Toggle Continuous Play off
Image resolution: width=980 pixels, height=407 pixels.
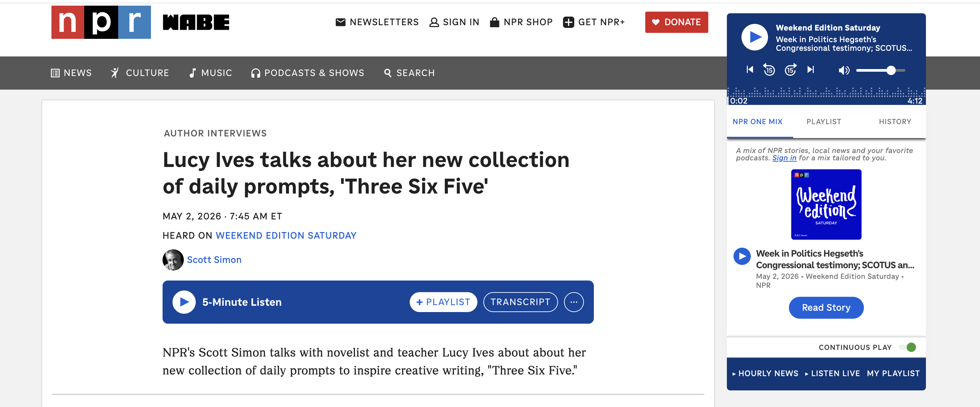pyautogui.click(x=907, y=347)
